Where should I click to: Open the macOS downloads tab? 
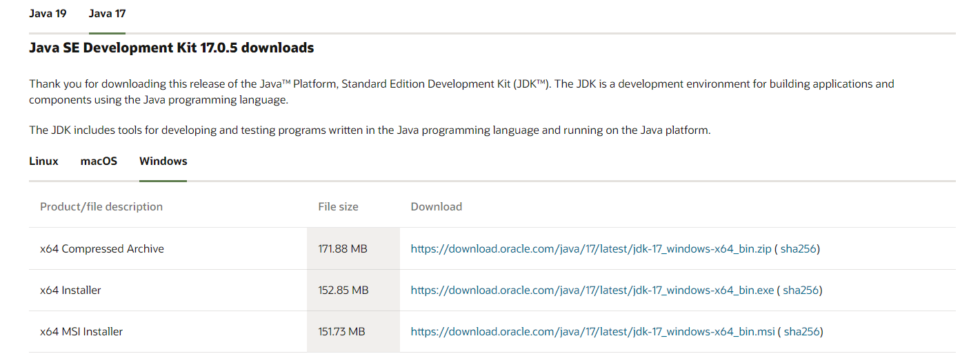coord(99,161)
